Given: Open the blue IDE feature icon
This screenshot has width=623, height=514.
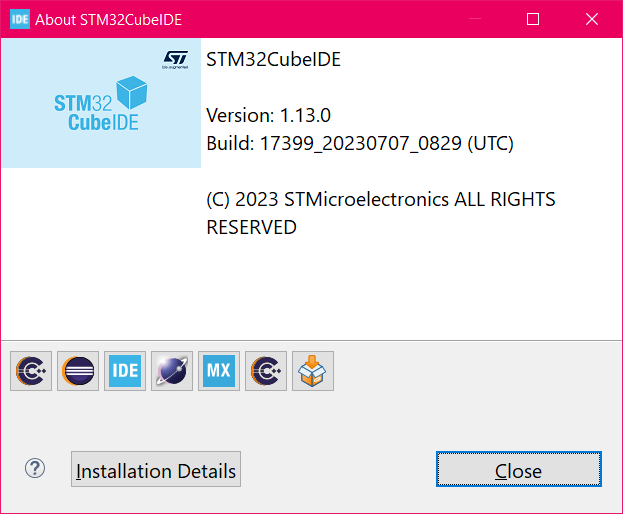Looking at the screenshot, I should [x=125, y=371].
